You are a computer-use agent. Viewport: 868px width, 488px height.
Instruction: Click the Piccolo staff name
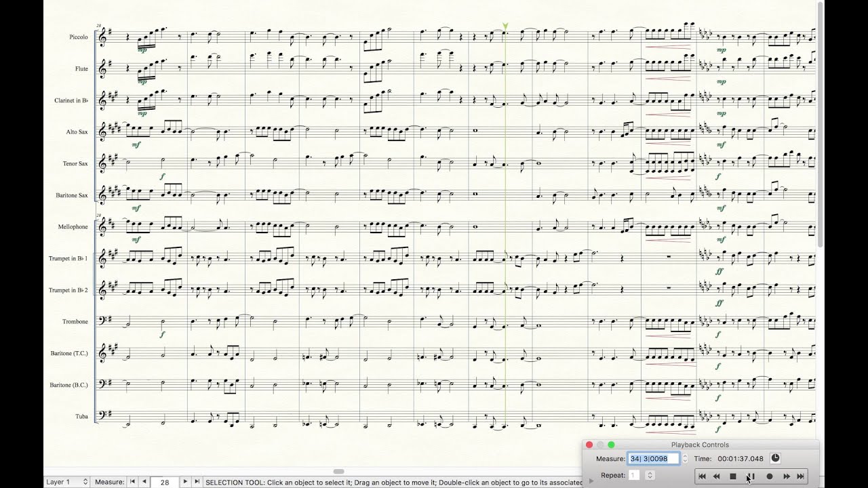[79, 37]
